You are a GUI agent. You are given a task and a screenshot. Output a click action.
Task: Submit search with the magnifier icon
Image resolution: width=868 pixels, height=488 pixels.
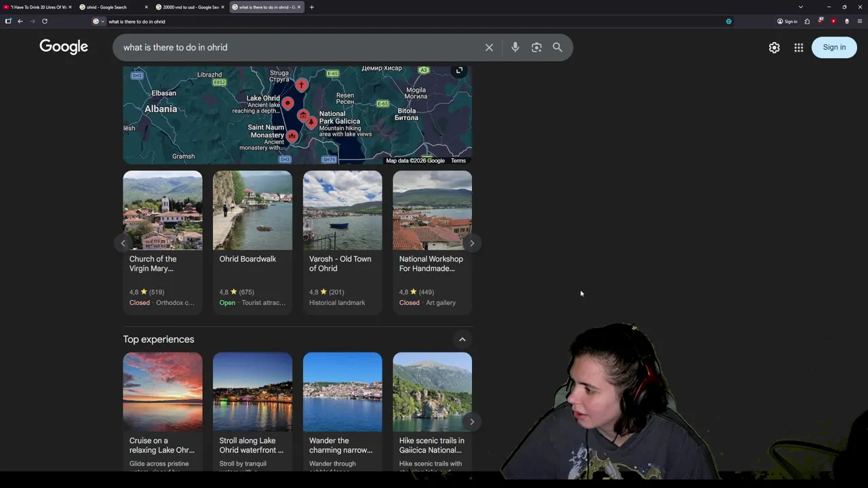(x=557, y=47)
